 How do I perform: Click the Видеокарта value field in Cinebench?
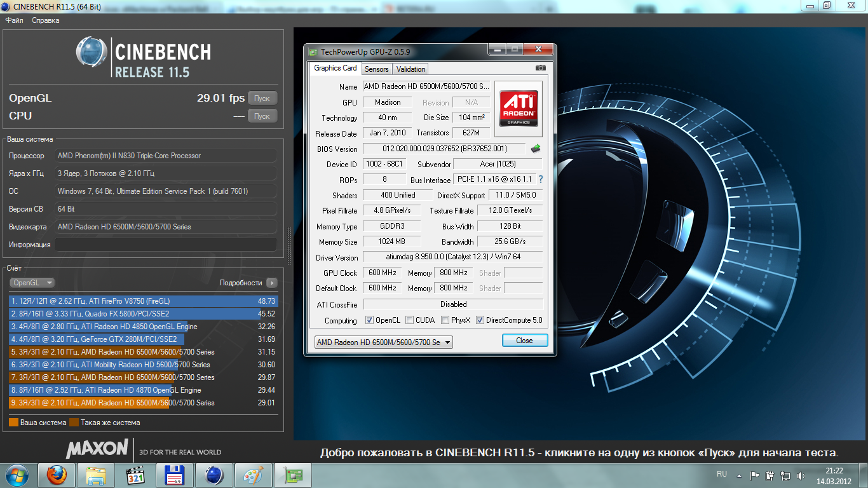pyautogui.click(x=165, y=227)
